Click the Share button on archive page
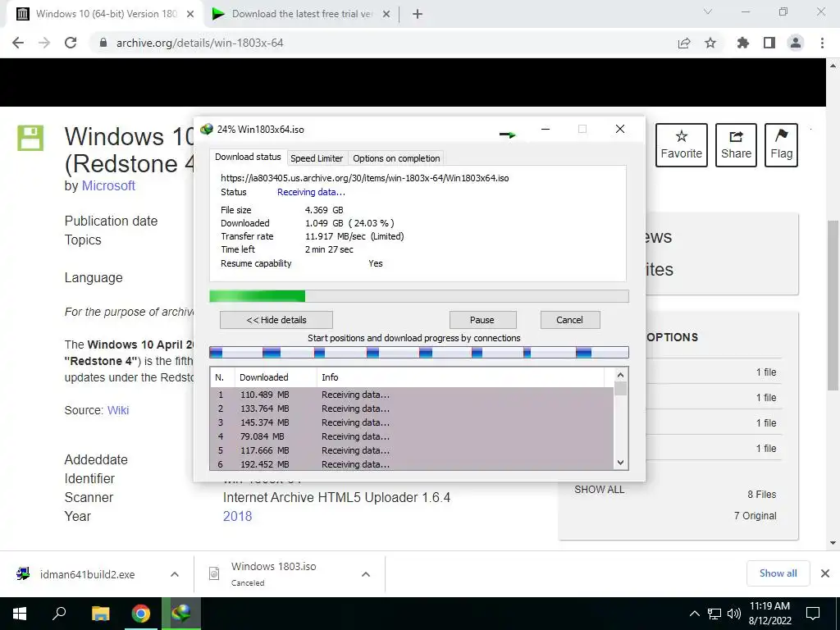The image size is (840, 630). click(736, 145)
